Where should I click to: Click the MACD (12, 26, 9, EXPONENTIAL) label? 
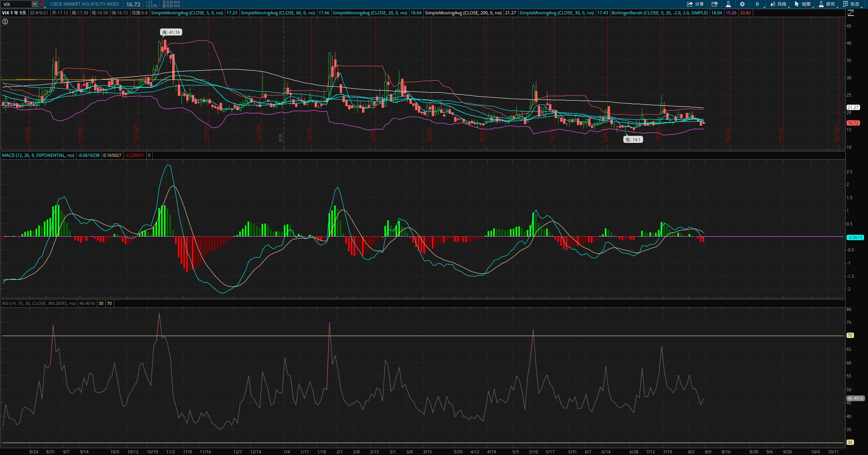click(x=38, y=155)
